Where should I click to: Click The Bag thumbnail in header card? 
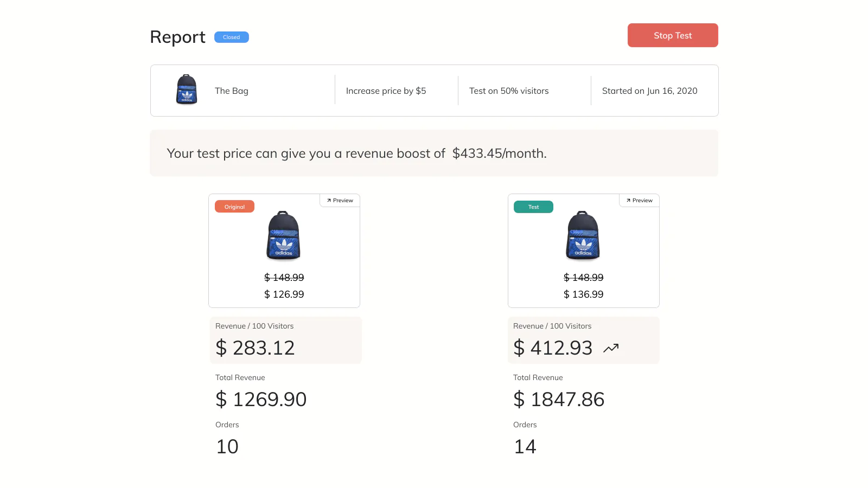coord(187,89)
